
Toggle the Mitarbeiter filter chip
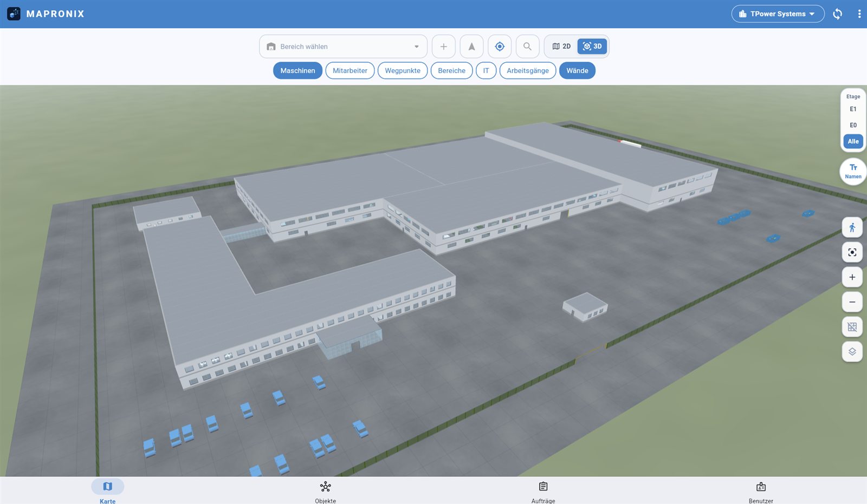point(350,70)
